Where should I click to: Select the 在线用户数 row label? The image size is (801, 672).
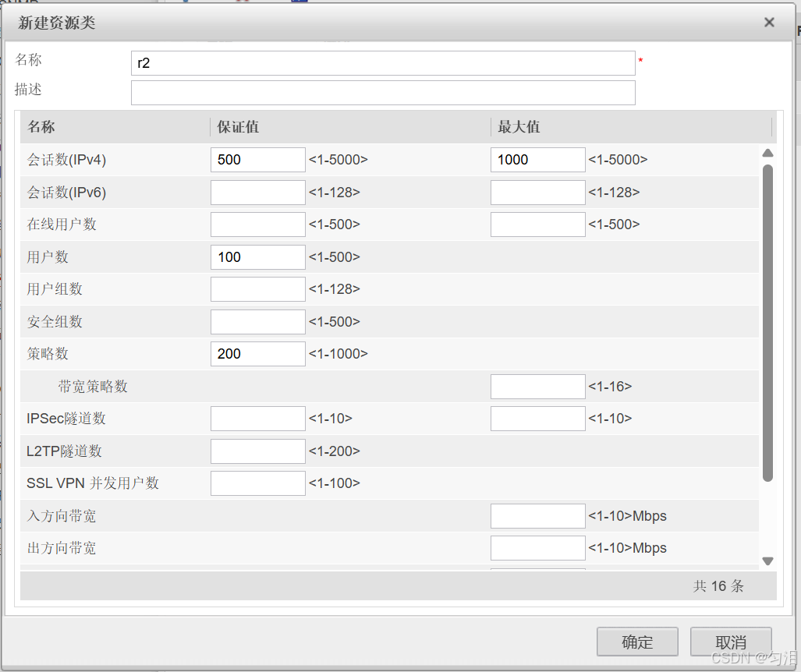(x=62, y=225)
